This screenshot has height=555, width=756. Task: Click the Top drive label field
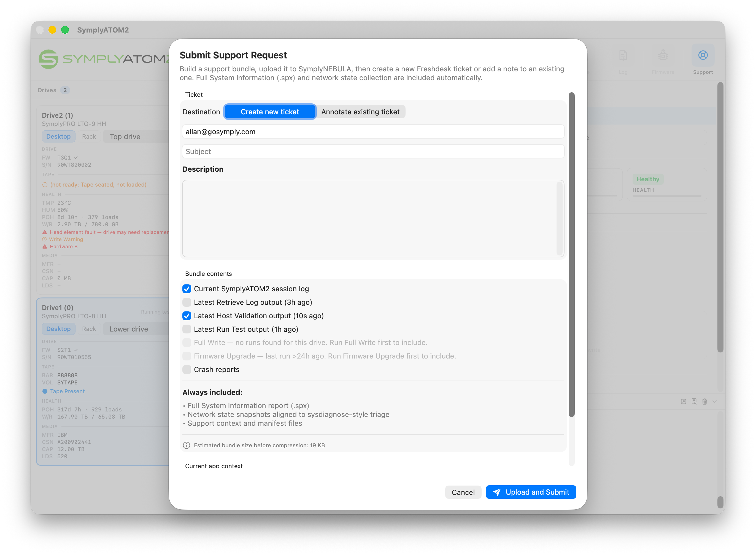click(x=136, y=137)
